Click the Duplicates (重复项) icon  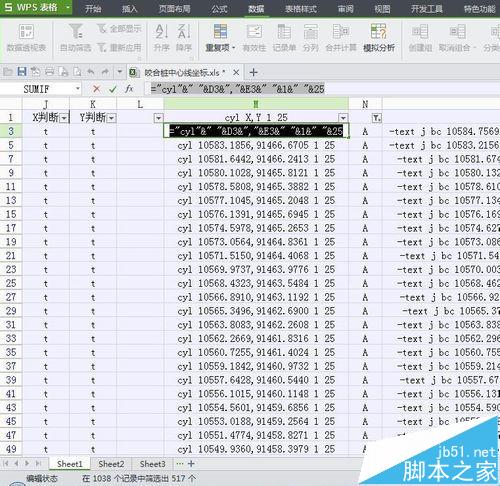coord(220,32)
